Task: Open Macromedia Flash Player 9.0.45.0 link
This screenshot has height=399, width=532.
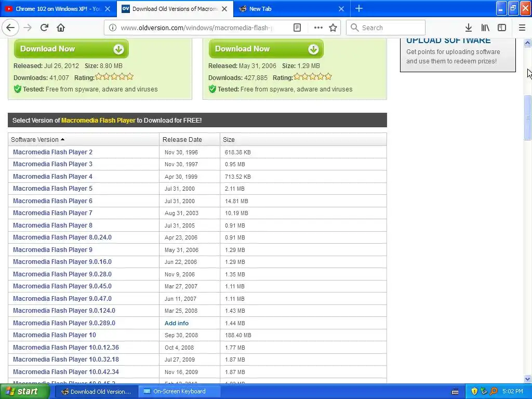Action: point(62,286)
